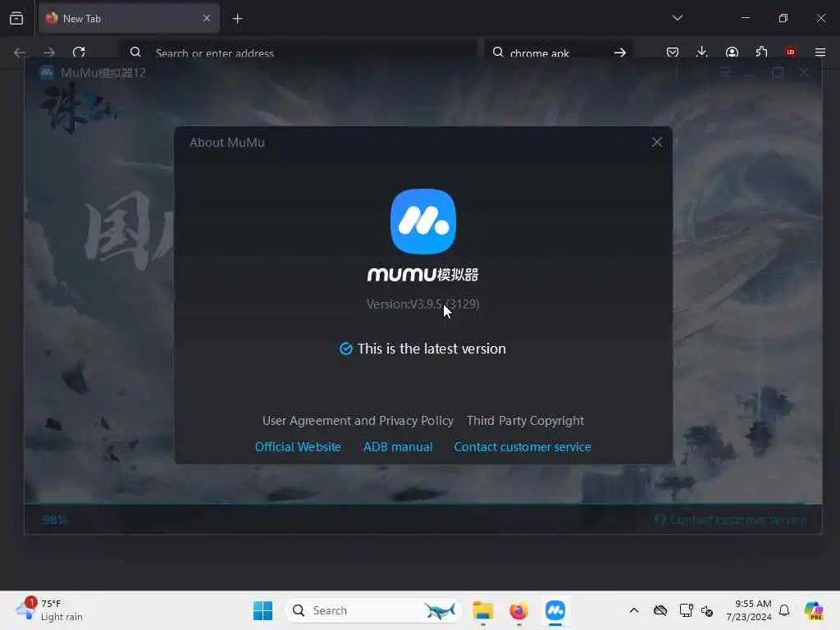This screenshot has height=630, width=840.
Task: Click the OneDrive cloud tray icon
Action: tap(660, 610)
